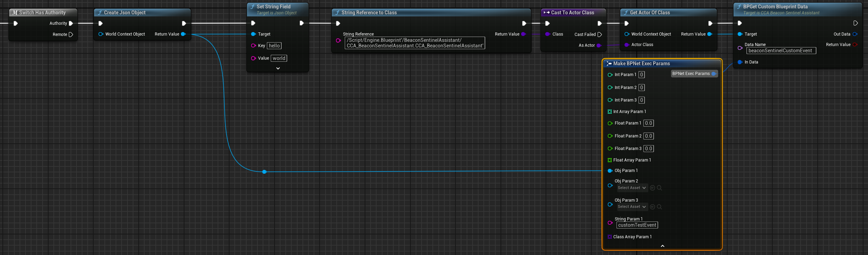Click the use-selected-asset arrow for Obj Param 3
Viewport: 868px width, 255px height.
[x=652, y=207]
